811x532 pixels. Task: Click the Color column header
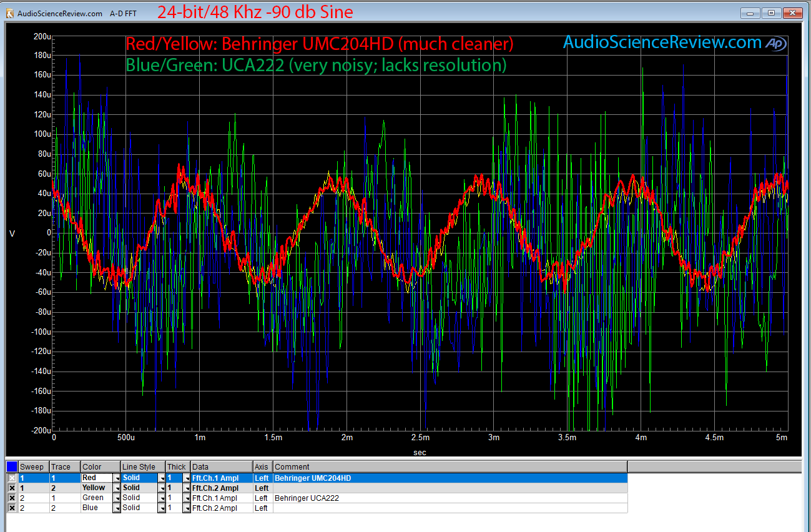tap(101, 466)
